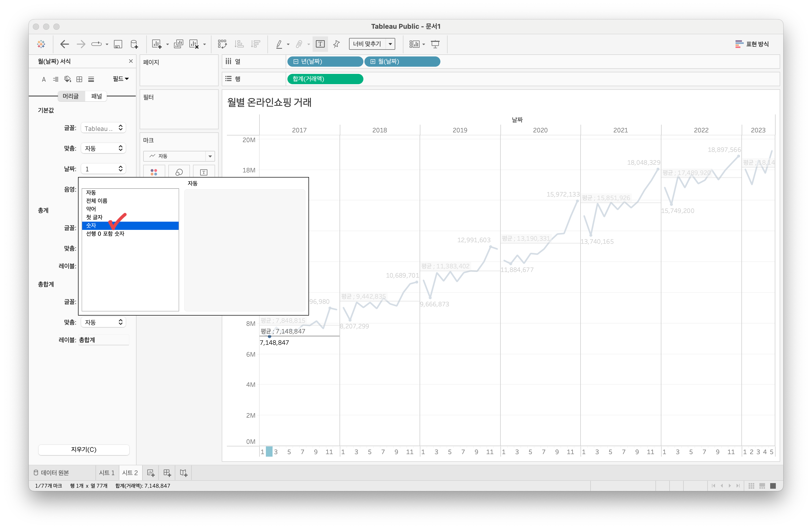Click the new data source icon
The width and height of the screenshot is (812, 529).
click(x=134, y=44)
